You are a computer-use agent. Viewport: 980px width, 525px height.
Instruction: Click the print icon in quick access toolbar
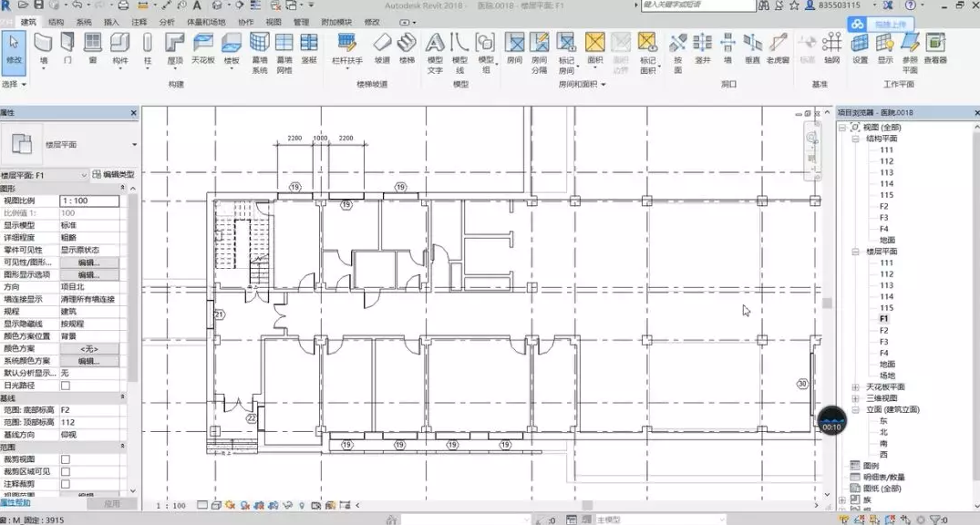[x=123, y=5]
